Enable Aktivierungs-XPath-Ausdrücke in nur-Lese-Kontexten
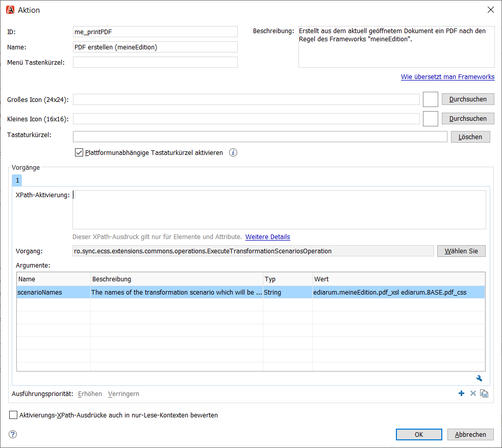This screenshot has width=502, height=448. [13, 415]
